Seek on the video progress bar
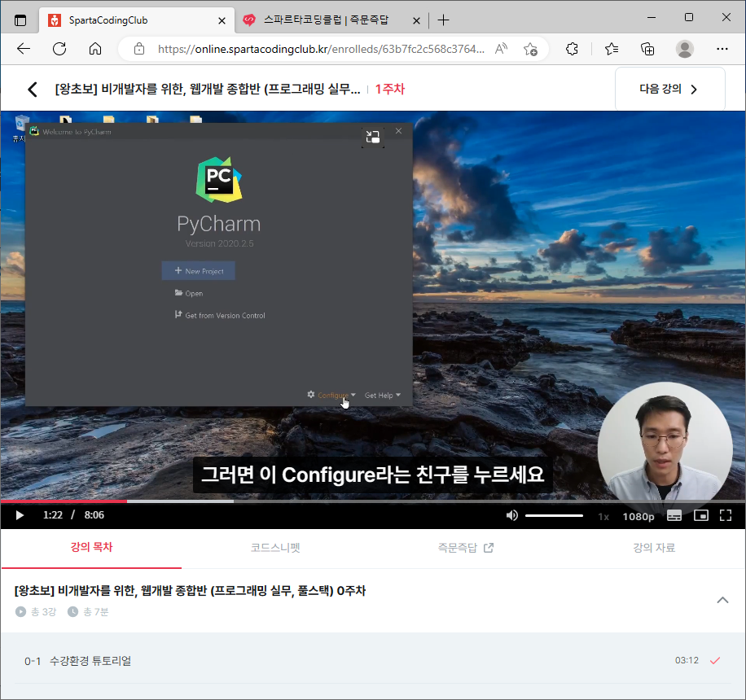 (373, 501)
